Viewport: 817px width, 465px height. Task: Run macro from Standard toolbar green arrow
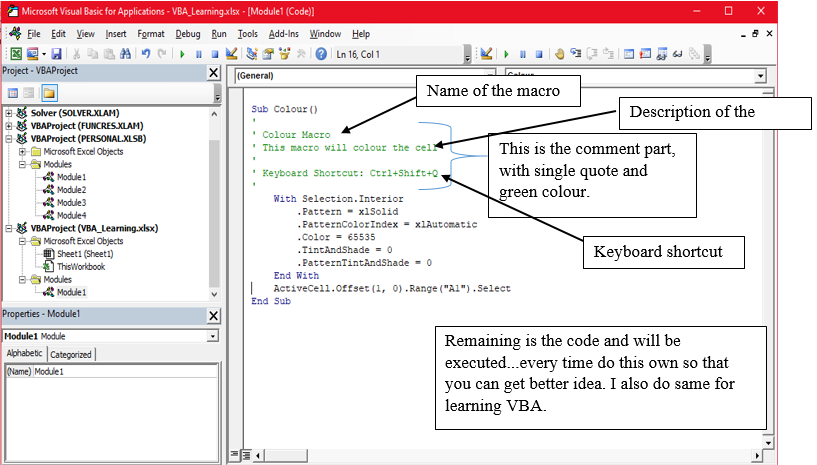coord(182,54)
